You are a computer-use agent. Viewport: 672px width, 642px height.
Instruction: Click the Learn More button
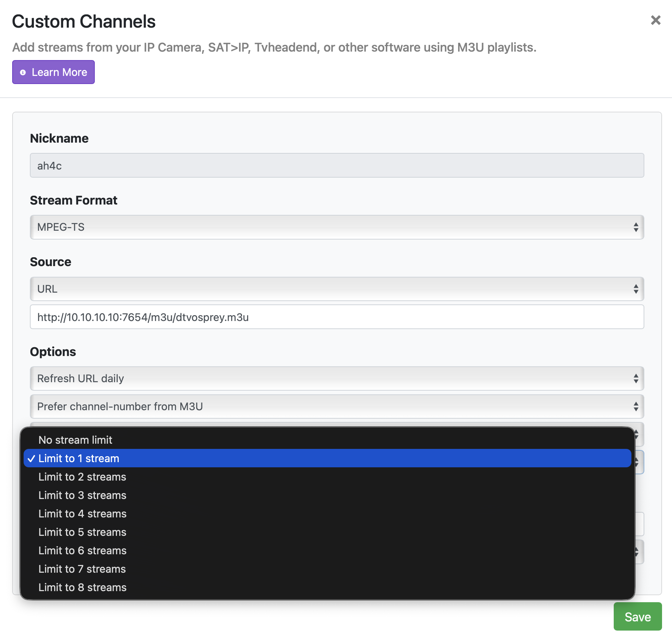click(53, 72)
